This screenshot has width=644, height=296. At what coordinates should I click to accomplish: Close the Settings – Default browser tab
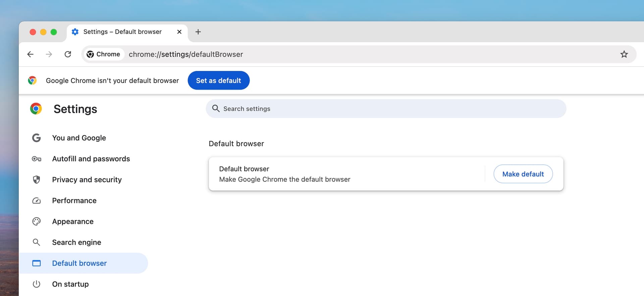click(179, 32)
